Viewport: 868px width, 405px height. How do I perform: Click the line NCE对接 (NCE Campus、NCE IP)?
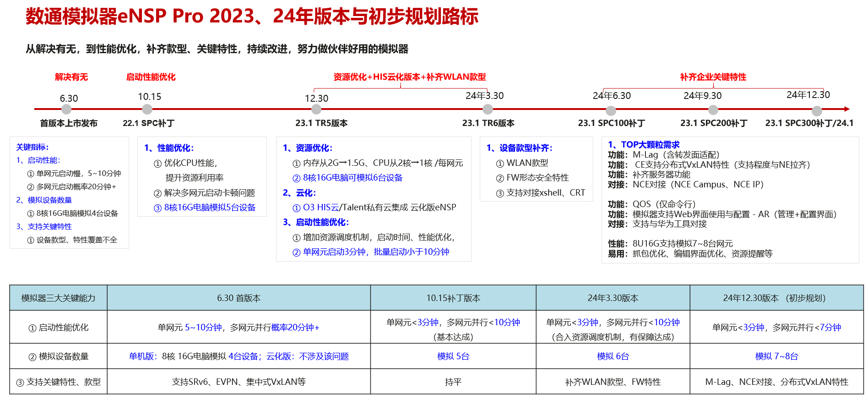point(686,185)
